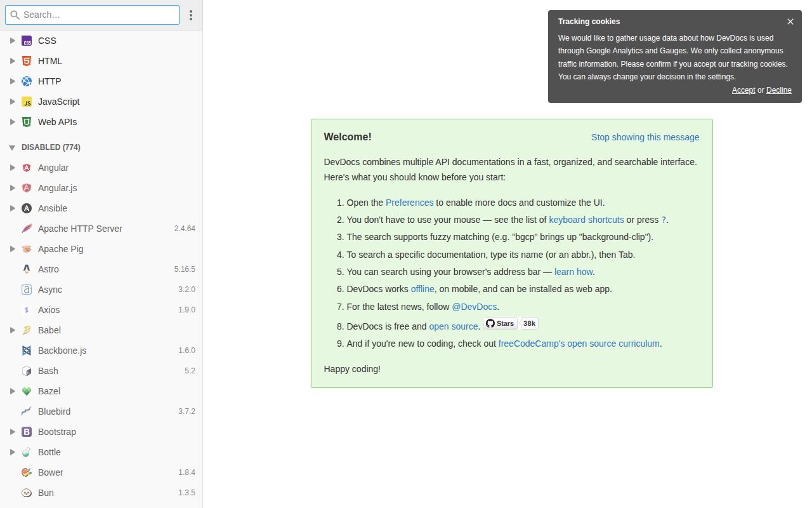Click the Bun icon in sidebar
This screenshot has height=508, width=812.
pos(27,492)
